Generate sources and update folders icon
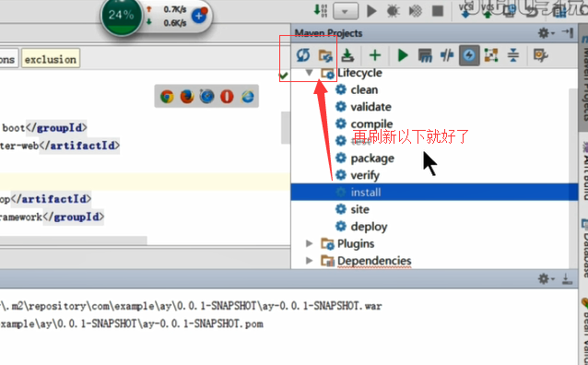588x365 pixels. (x=325, y=56)
